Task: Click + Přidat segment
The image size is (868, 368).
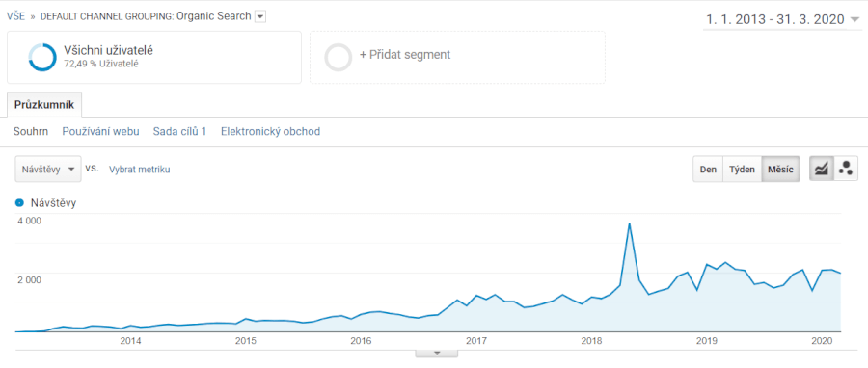Action: pos(405,55)
